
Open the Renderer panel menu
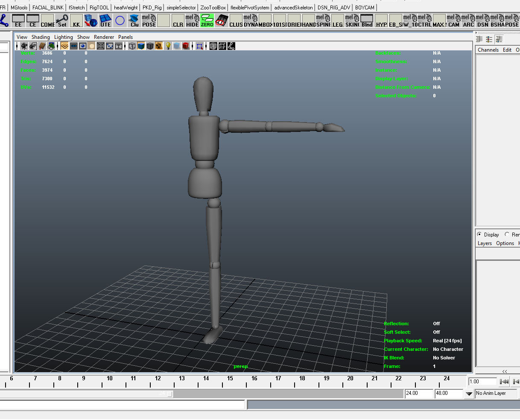(104, 37)
